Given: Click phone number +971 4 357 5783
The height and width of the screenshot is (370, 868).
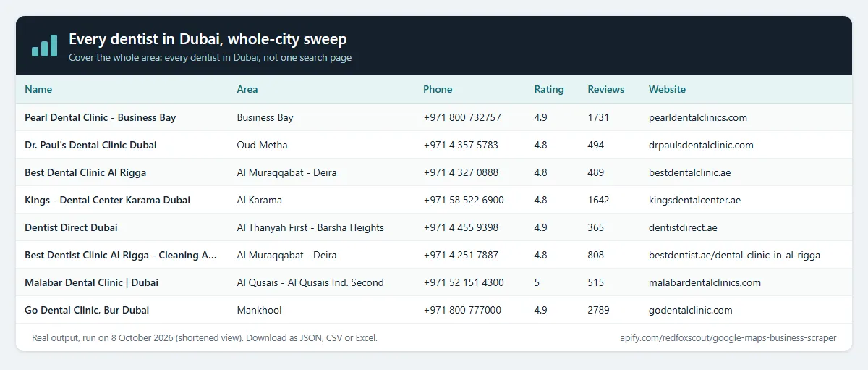Looking at the screenshot, I should [x=461, y=145].
